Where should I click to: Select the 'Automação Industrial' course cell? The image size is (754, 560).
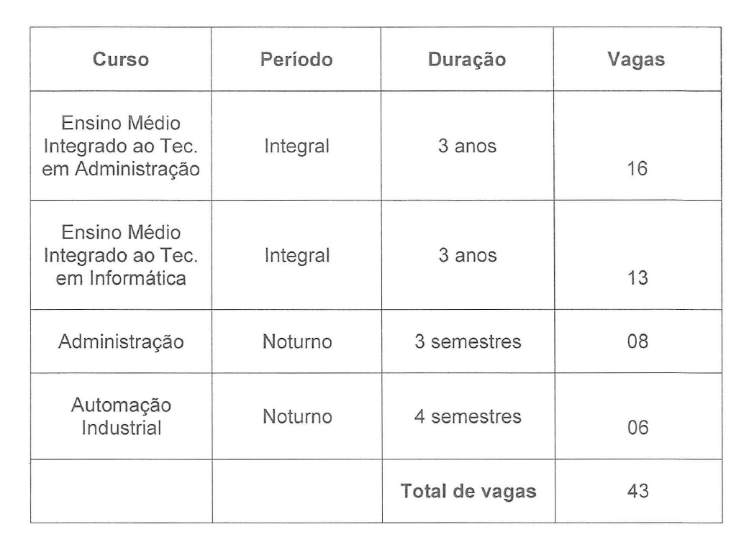coord(120,417)
